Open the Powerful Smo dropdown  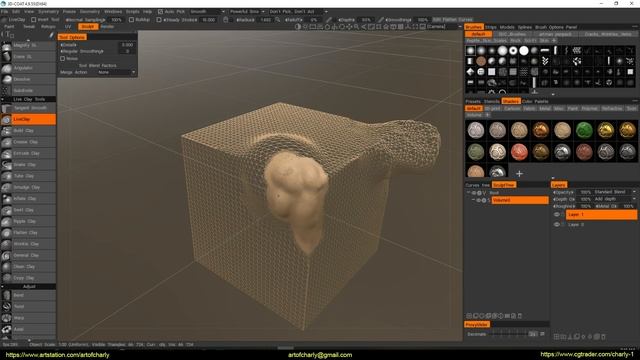pyautogui.click(x=247, y=12)
